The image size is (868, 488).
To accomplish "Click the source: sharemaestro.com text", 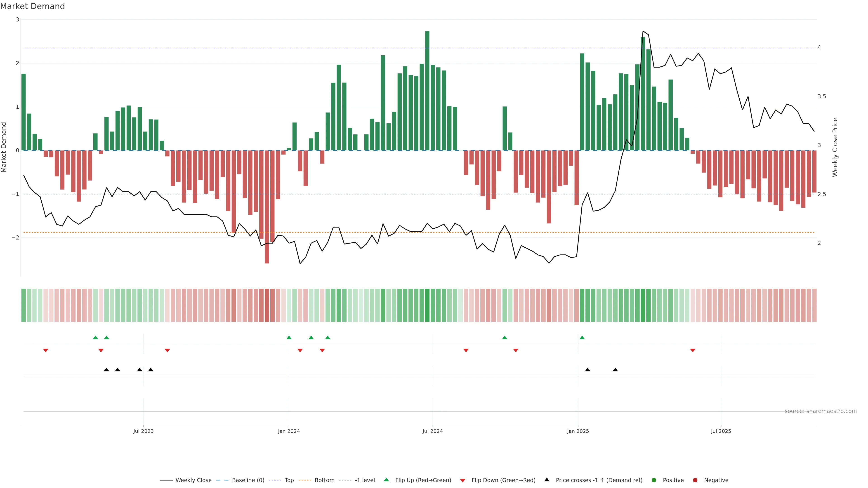I will click(821, 411).
